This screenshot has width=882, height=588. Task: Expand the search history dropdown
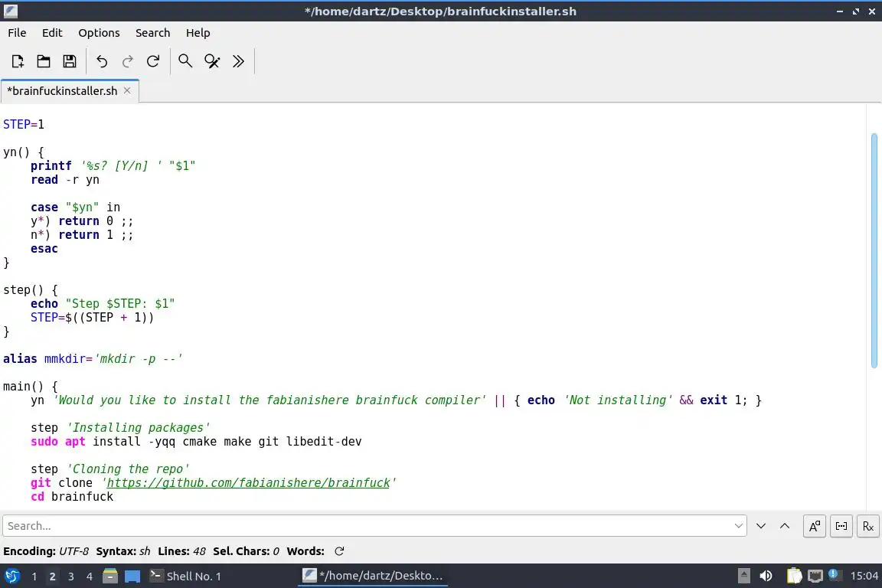coord(739,525)
